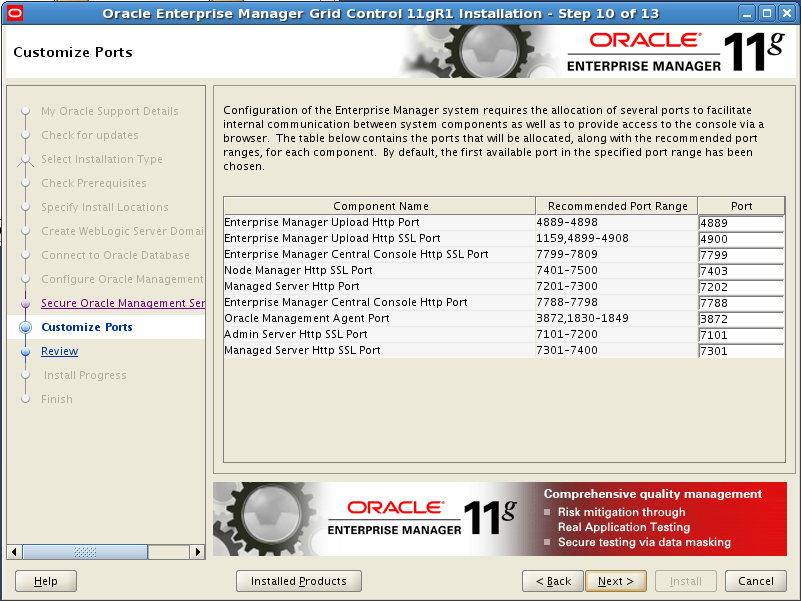Click the Install Progress step

tap(85, 375)
